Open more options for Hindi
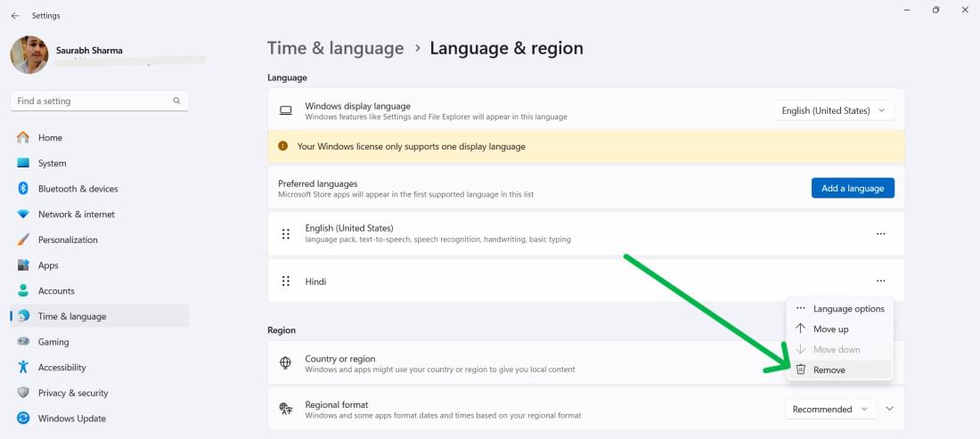This screenshot has height=439, width=980. click(x=880, y=281)
